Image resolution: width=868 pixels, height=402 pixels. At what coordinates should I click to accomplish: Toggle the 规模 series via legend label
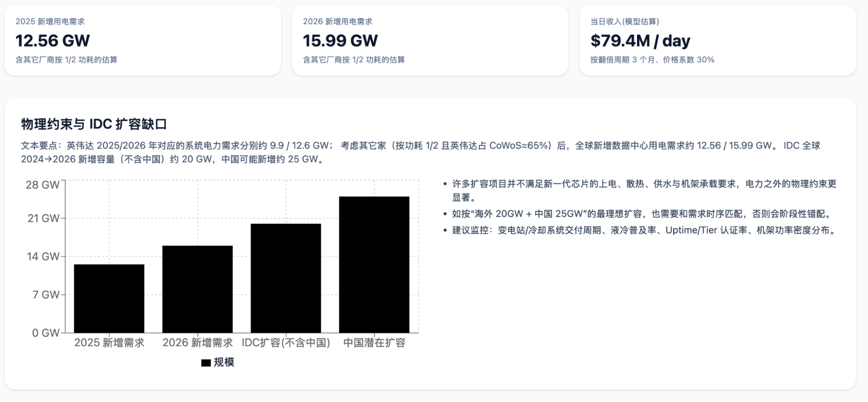(224, 362)
